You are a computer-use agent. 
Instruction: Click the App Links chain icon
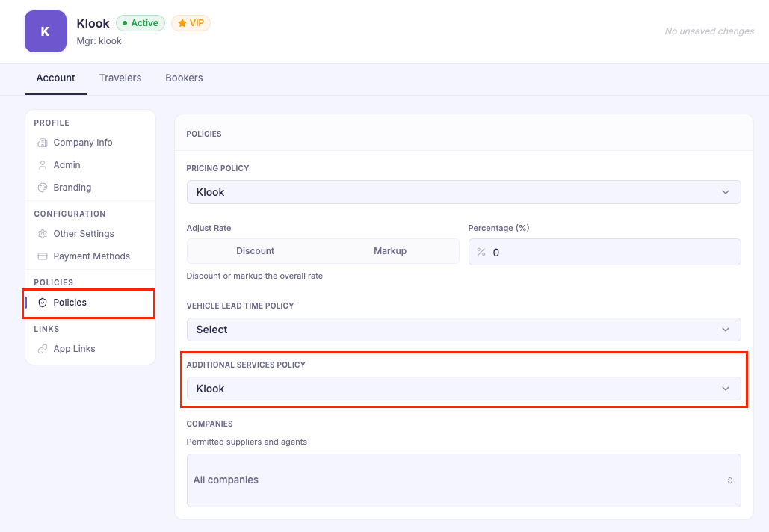pos(43,349)
